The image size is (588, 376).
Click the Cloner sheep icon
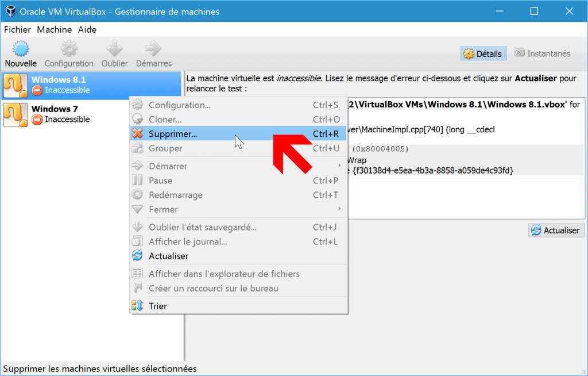(x=138, y=119)
